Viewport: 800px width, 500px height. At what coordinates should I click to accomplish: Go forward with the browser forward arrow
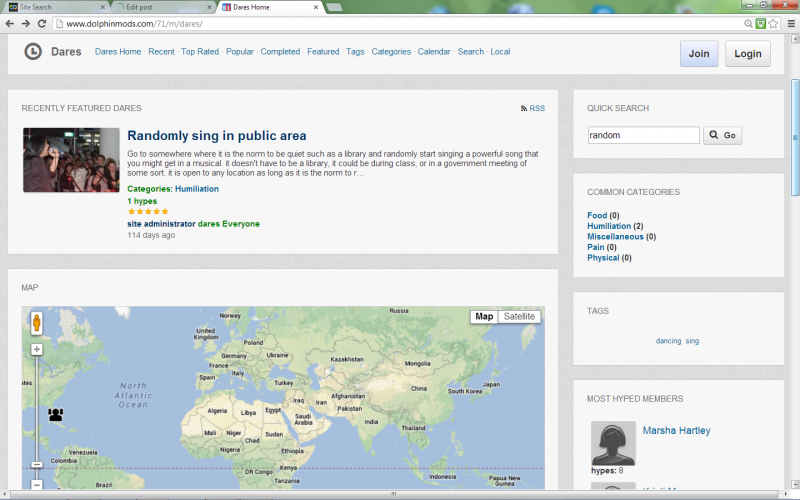[26, 23]
